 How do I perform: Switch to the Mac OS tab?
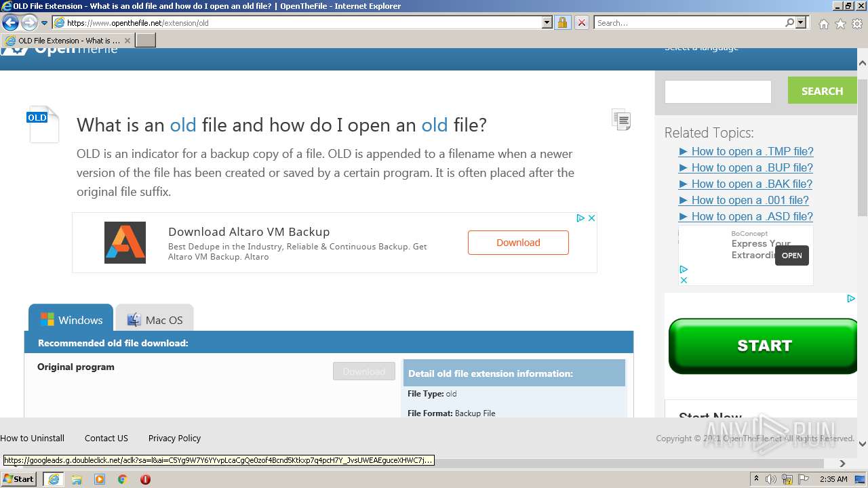[155, 319]
